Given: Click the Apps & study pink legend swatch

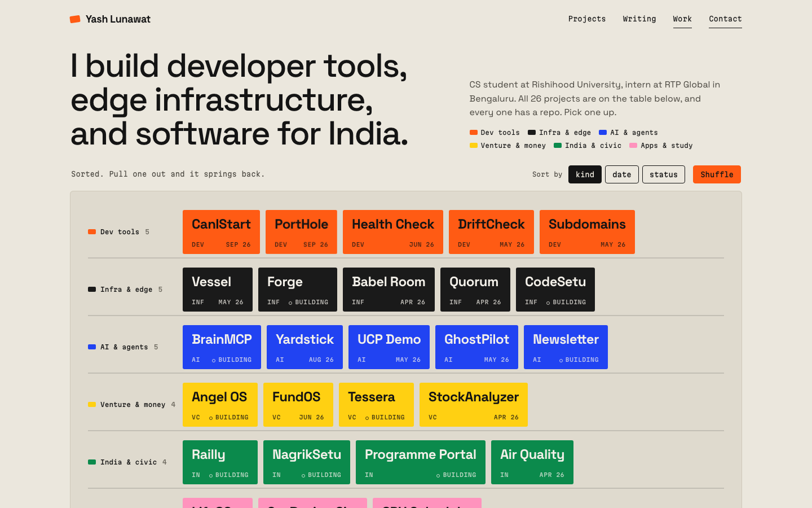Looking at the screenshot, I should [633, 146].
